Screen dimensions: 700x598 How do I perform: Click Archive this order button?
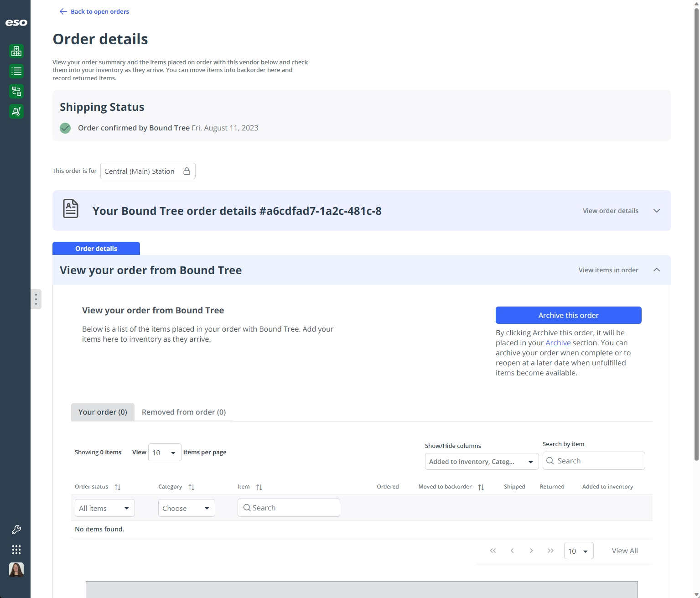[569, 315]
